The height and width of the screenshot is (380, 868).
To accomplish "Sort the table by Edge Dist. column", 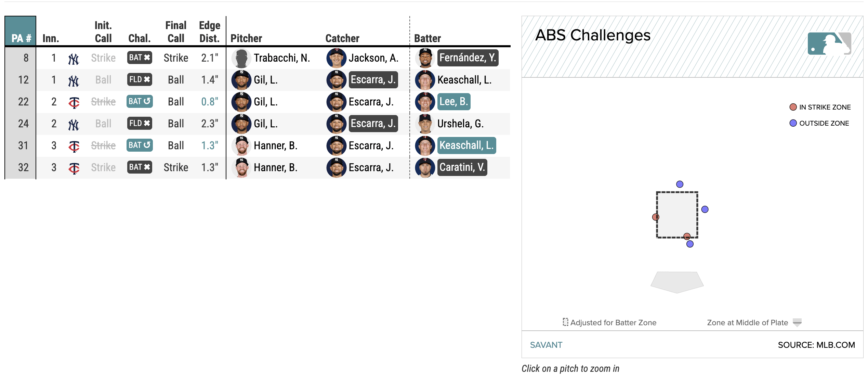I will point(209,31).
